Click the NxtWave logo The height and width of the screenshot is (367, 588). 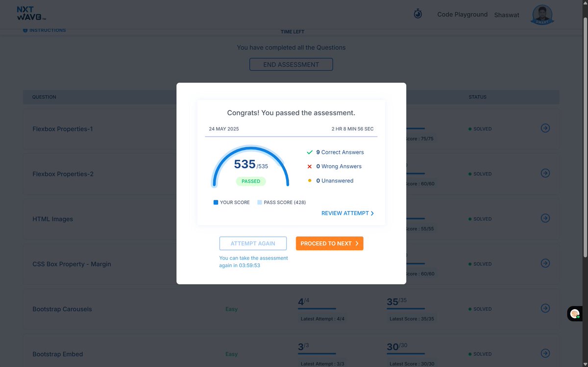(x=31, y=13)
